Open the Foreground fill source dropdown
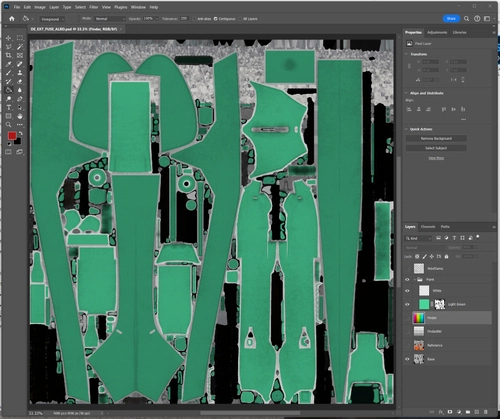Screen dimensions: 500x419 52,19
